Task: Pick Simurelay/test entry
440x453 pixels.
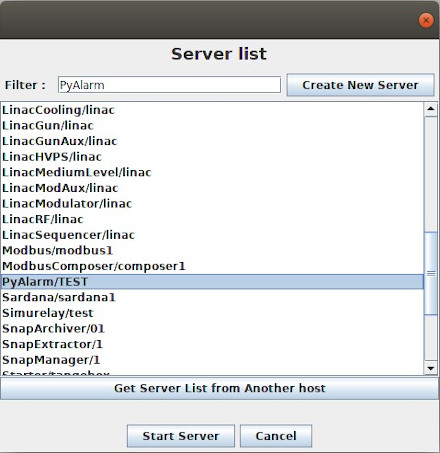Action: (212, 313)
